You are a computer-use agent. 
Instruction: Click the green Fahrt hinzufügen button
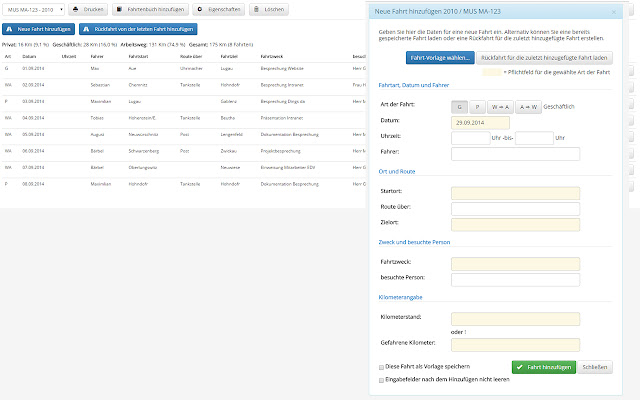click(x=544, y=367)
